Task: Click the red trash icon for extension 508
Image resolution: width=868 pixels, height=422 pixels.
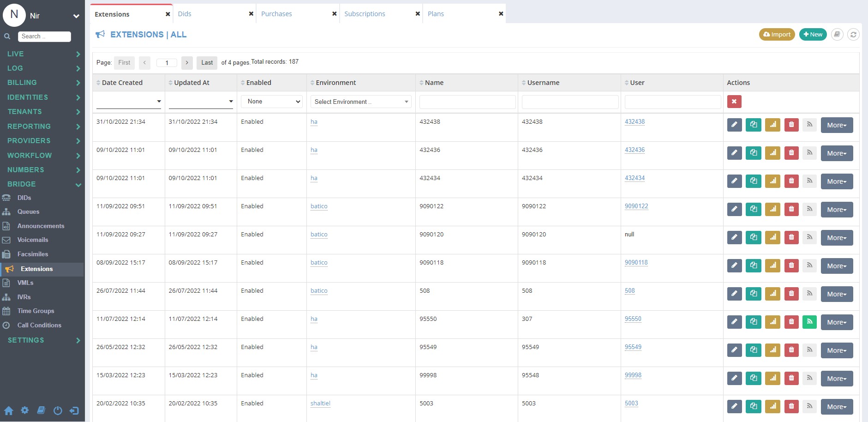Action: pyautogui.click(x=791, y=294)
